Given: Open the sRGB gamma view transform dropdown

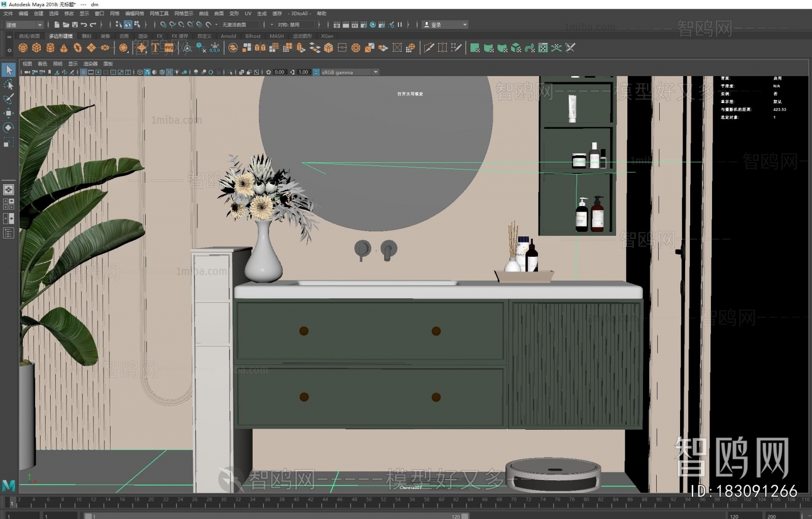Looking at the screenshot, I should (x=350, y=72).
